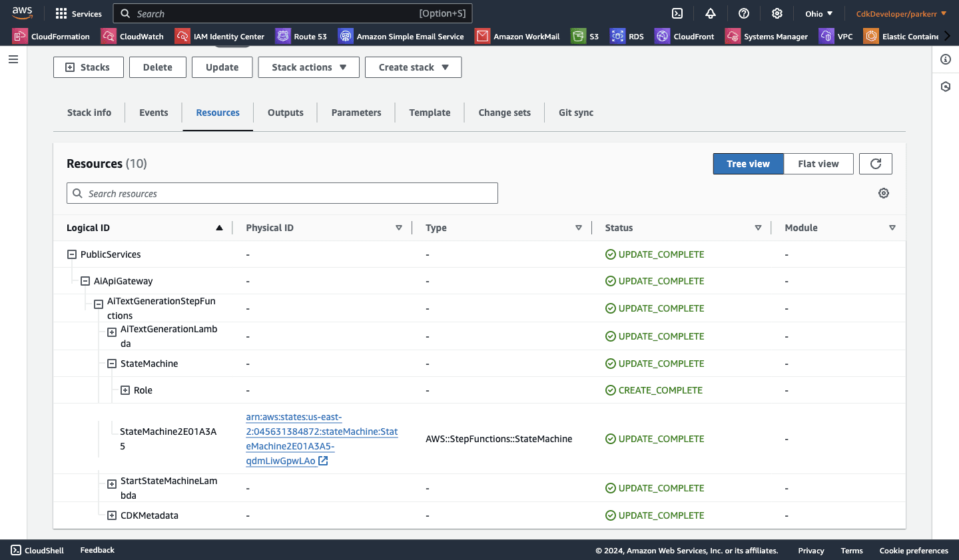Expand the Role node

tap(125, 390)
